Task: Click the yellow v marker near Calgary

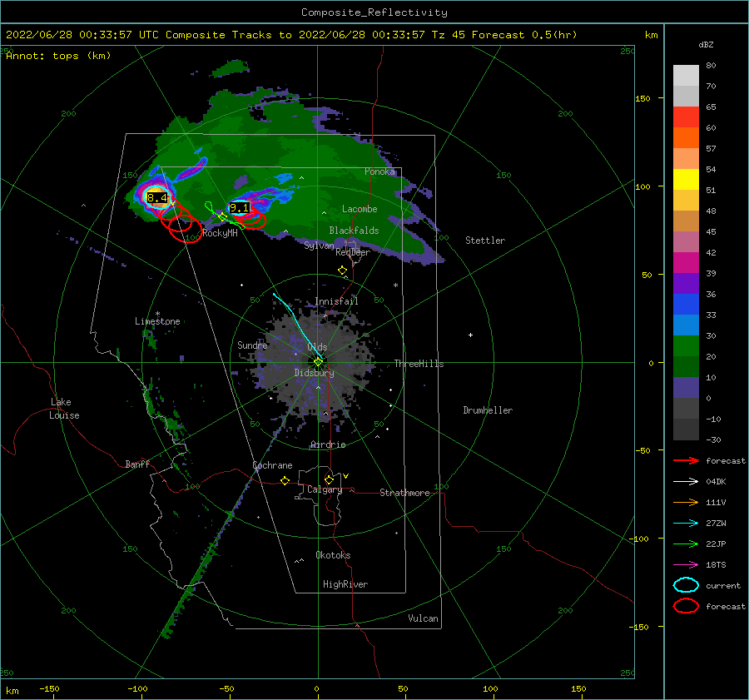Action: (346, 476)
